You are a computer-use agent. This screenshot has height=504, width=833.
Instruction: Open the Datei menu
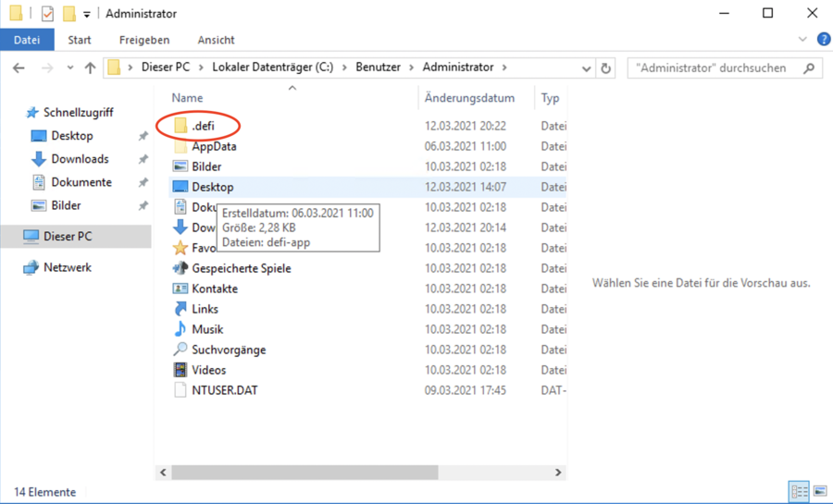27,40
